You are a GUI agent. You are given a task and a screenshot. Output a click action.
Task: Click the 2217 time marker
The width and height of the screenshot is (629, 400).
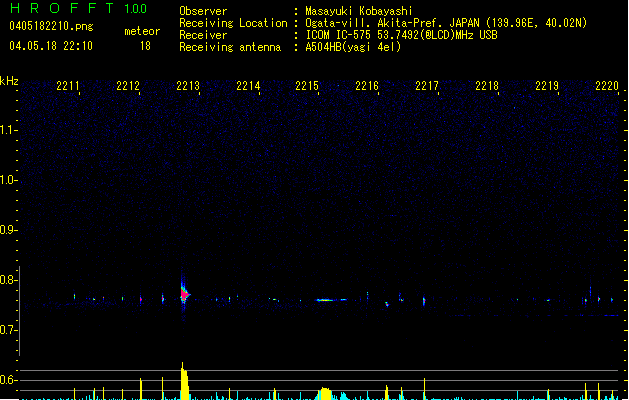[427, 86]
